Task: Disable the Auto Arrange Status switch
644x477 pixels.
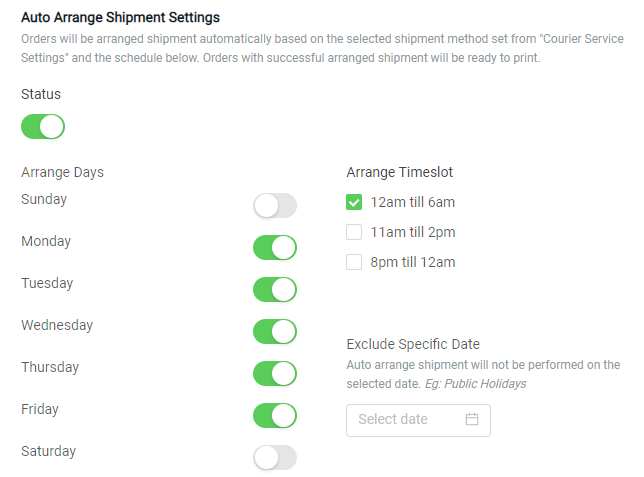Action: (x=43, y=127)
